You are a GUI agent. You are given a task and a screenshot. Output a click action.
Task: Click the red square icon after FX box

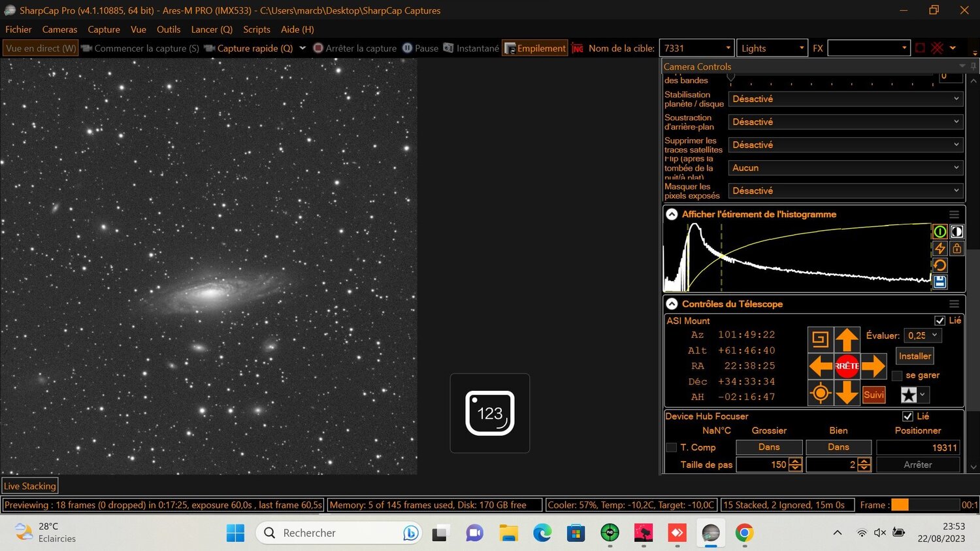tap(920, 48)
